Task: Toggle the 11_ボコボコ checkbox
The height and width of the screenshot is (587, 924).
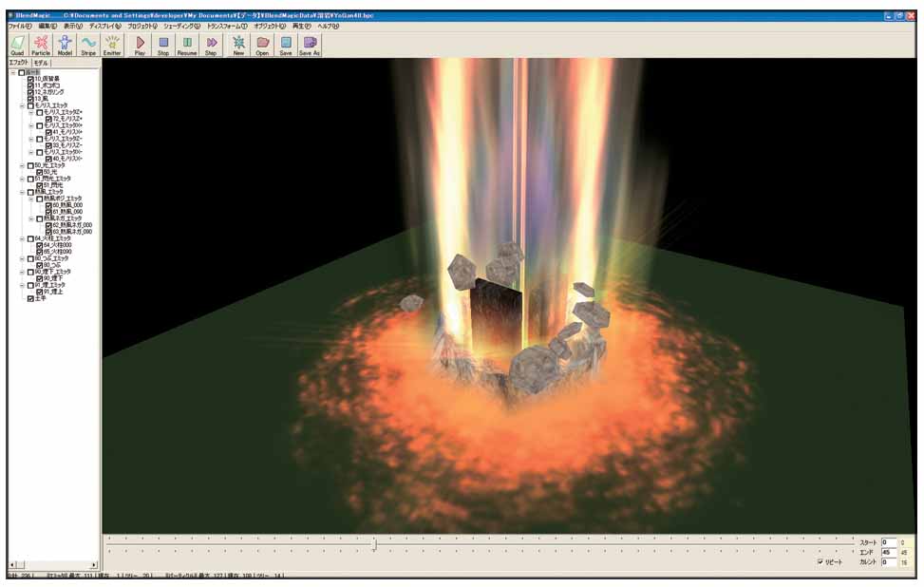Action: [x=30, y=86]
